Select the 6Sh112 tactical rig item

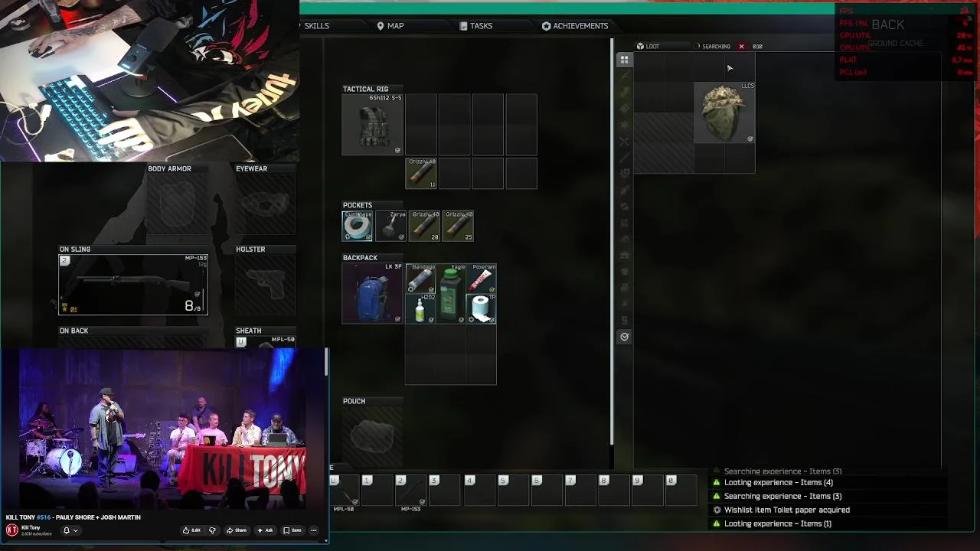coord(372,125)
